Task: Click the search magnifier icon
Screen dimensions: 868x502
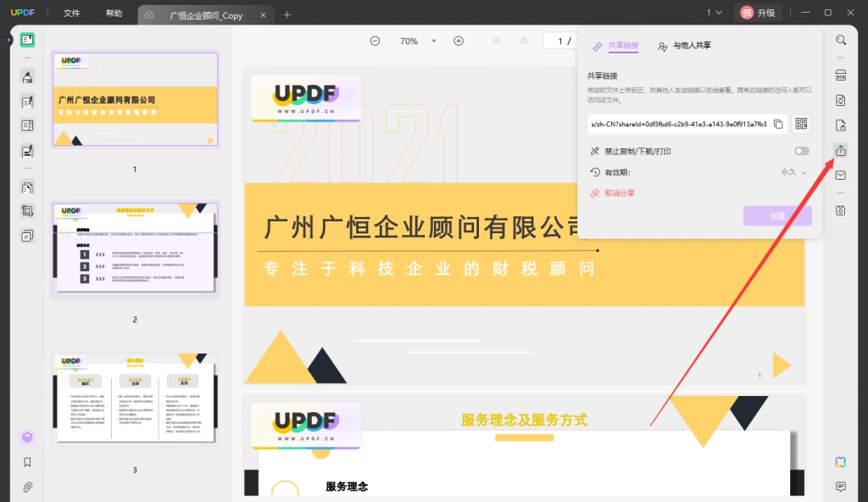Action: 841,40
